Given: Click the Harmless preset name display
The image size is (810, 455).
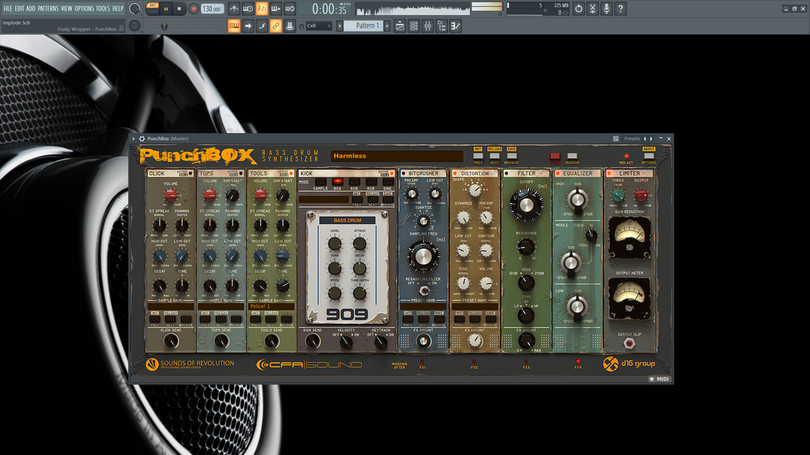Looking at the screenshot, I should (397, 156).
